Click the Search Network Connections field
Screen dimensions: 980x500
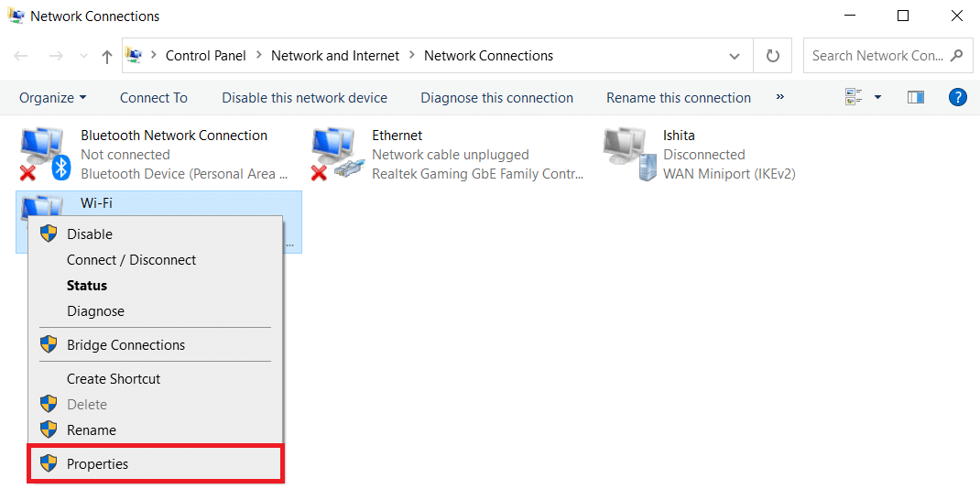pyautogui.click(x=876, y=56)
